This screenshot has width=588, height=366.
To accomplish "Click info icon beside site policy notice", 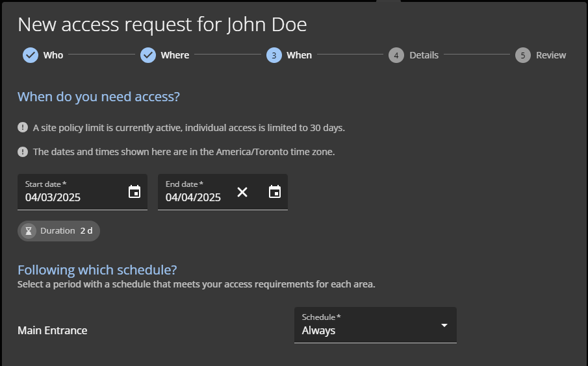I will [x=23, y=128].
